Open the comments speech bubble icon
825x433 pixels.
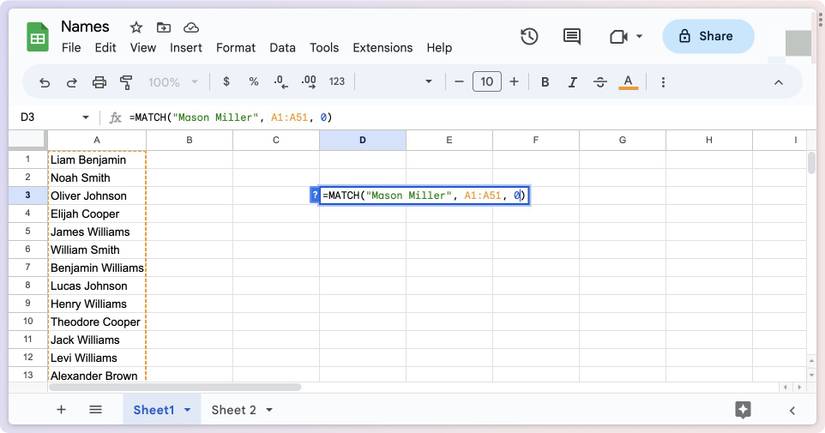(x=572, y=36)
